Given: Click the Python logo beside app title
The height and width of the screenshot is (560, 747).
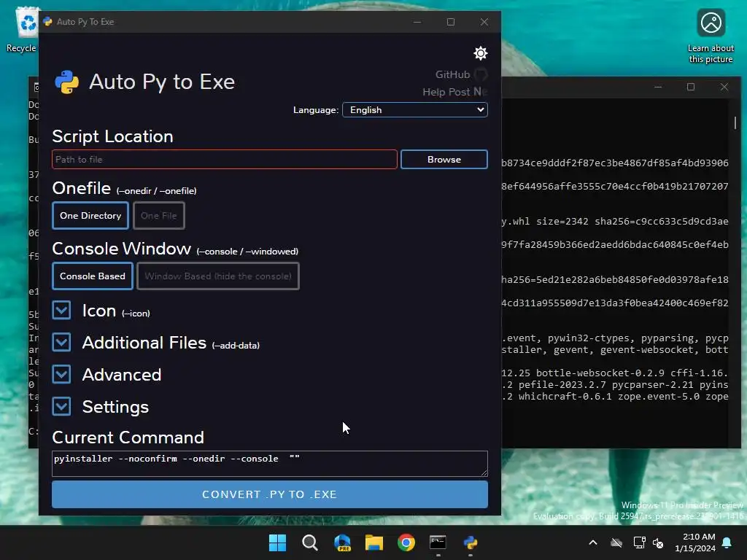Looking at the screenshot, I should click(x=66, y=82).
